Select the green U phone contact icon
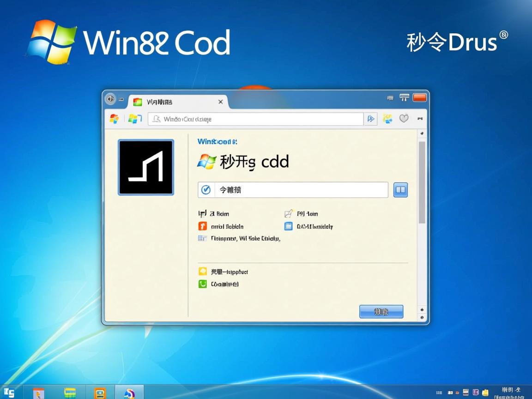The image size is (532, 399). (202, 284)
